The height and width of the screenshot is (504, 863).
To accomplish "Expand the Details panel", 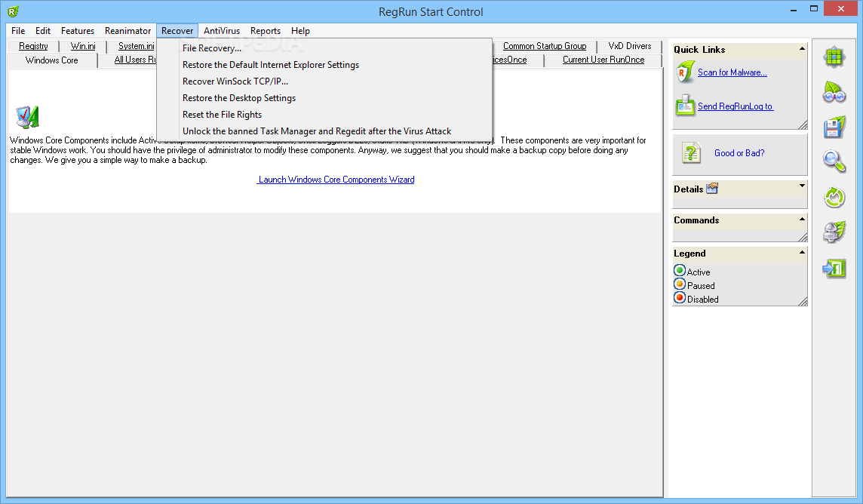I will click(x=802, y=186).
